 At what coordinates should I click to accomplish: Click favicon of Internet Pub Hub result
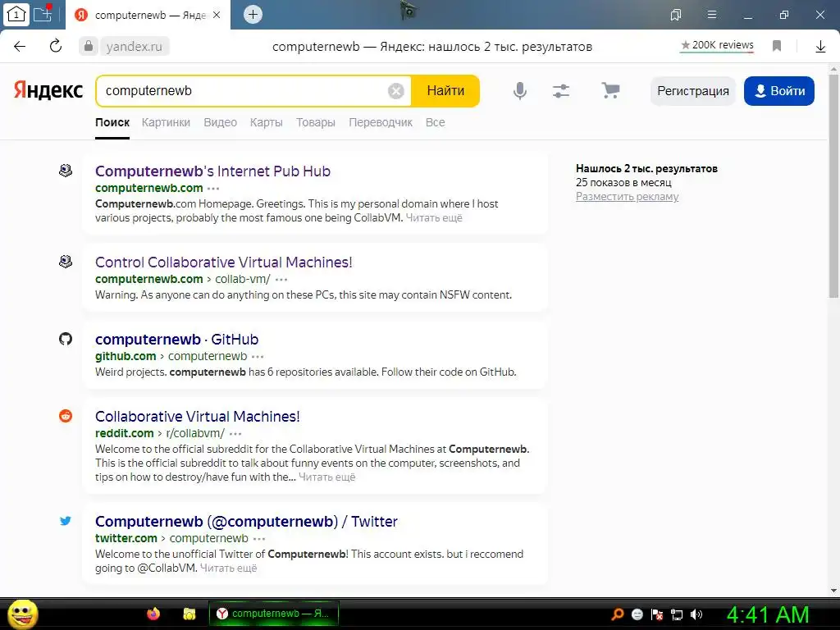tap(66, 171)
